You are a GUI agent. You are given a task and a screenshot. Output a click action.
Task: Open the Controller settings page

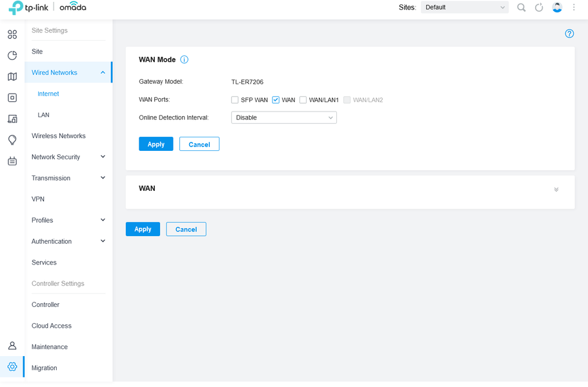coord(45,304)
